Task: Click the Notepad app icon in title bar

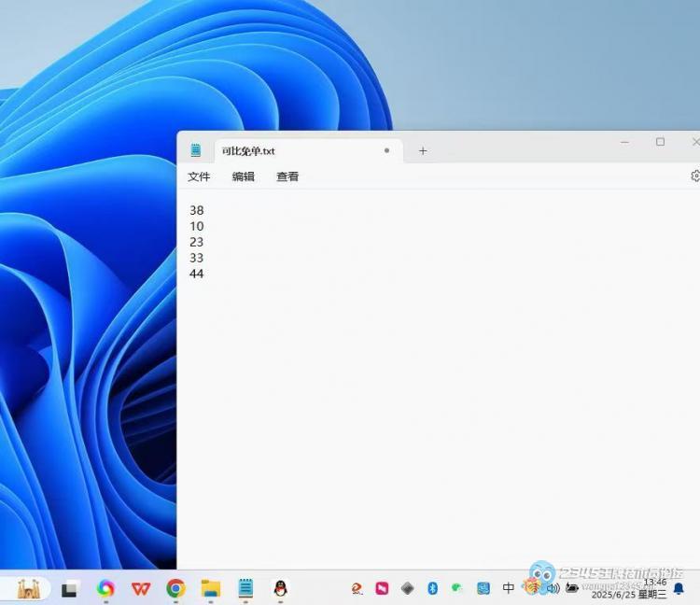Action: point(196,150)
